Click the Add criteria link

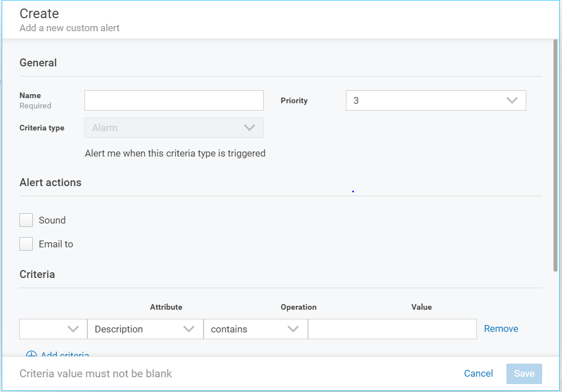click(57, 353)
